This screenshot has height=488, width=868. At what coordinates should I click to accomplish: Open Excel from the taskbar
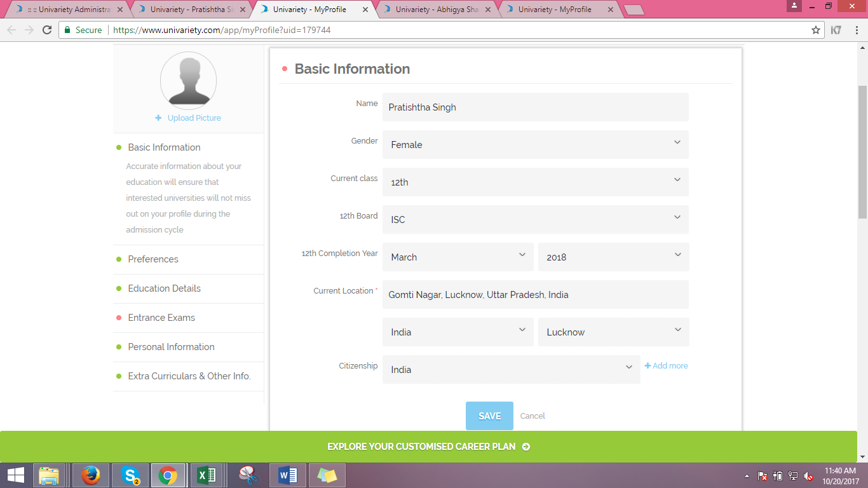pos(206,475)
